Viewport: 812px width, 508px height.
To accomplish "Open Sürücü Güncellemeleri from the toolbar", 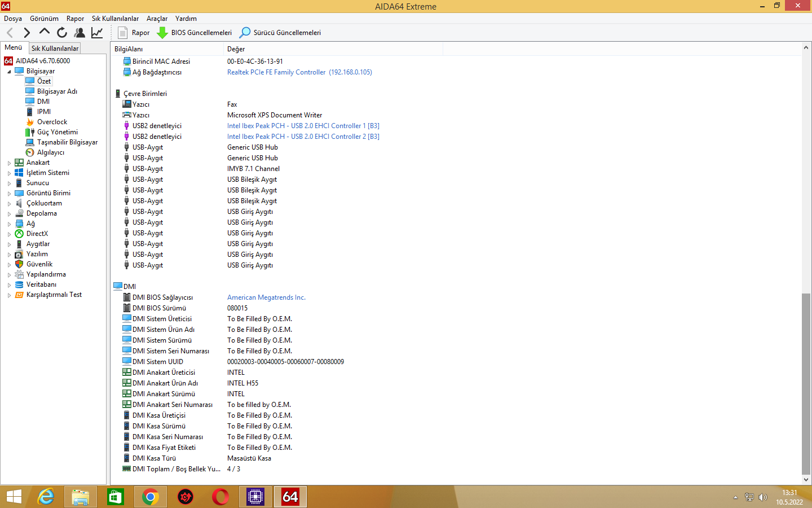I will (x=280, y=33).
